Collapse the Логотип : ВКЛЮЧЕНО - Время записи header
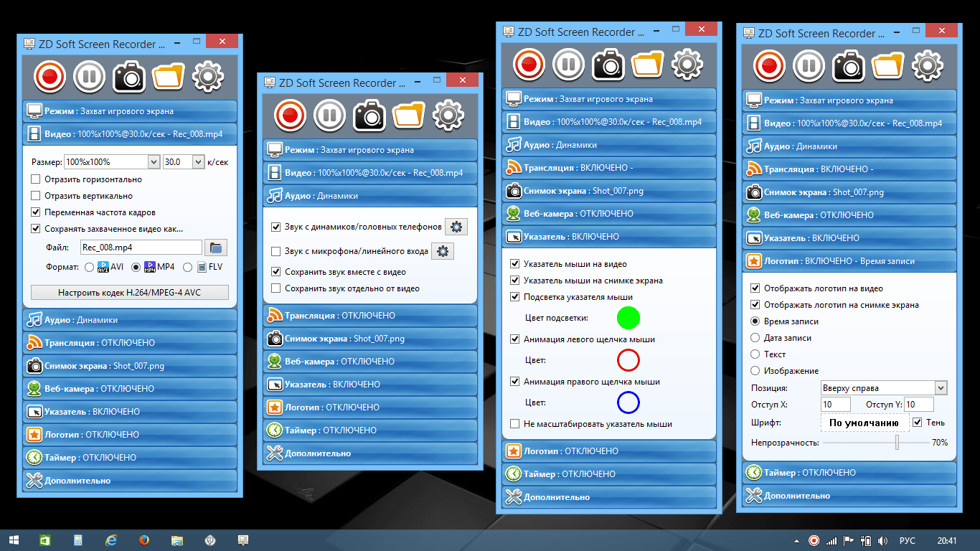The image size is (980, 551). pos(849,261)
